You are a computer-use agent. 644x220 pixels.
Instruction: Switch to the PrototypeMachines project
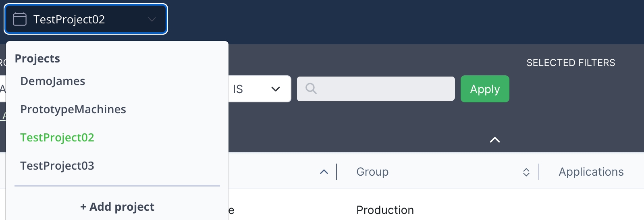coord(73,110)
